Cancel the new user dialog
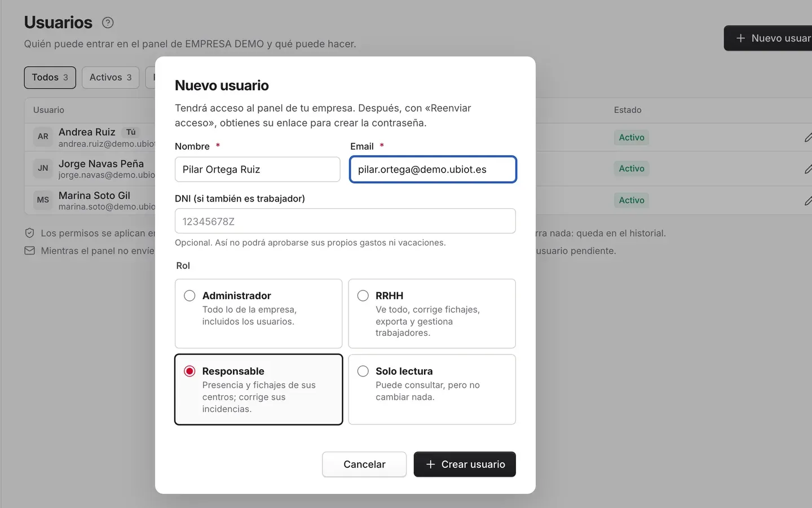Image resolution: width=812 pixels, height=508 pixels. 364,465
